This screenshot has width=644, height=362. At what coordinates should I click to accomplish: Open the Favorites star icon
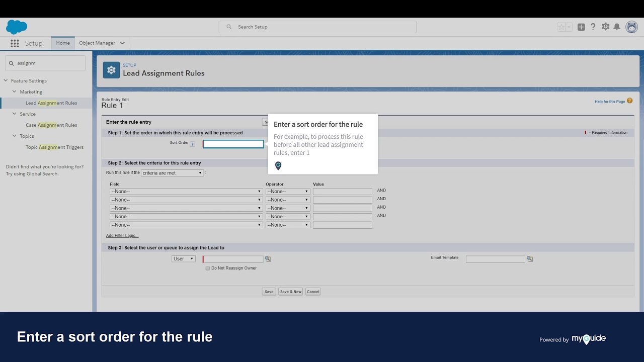click(x=561, y=27)
